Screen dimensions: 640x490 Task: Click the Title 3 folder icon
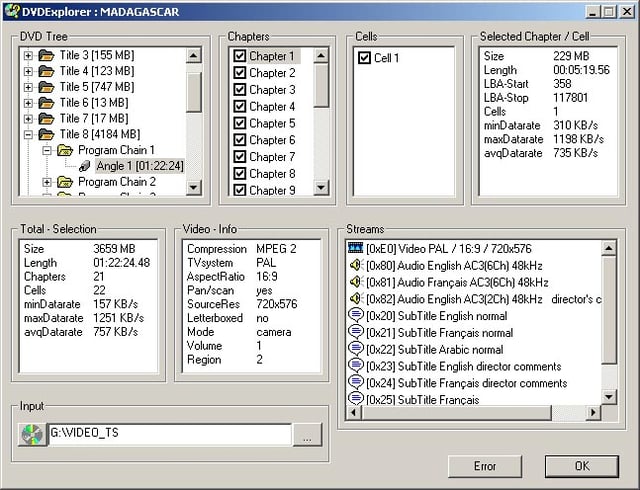(x=46, y=55)
